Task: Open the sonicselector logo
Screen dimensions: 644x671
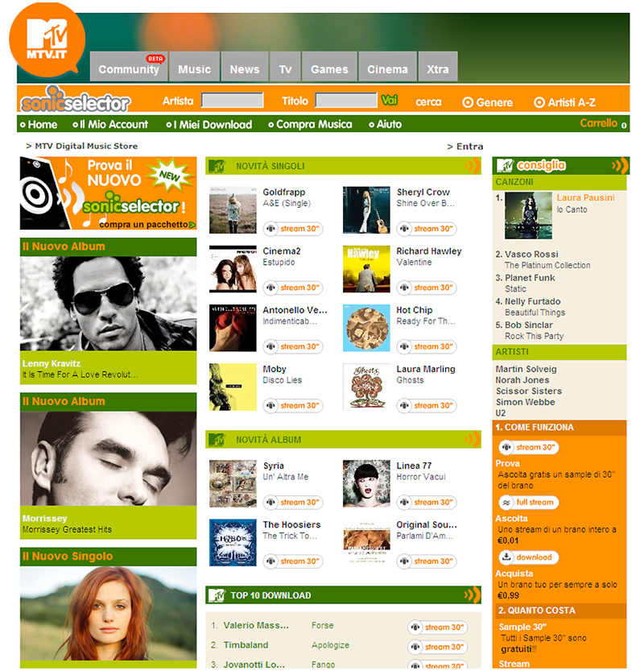Action: tap(75, 100)
